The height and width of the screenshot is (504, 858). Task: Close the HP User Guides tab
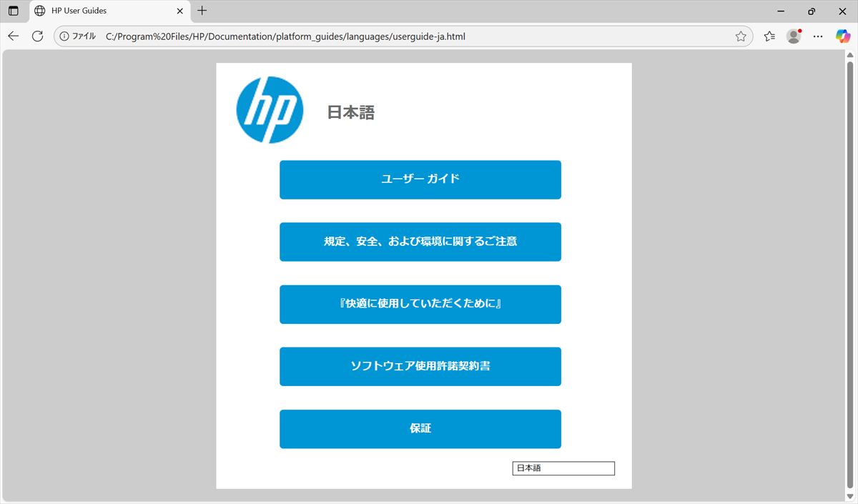coord(179,11)
